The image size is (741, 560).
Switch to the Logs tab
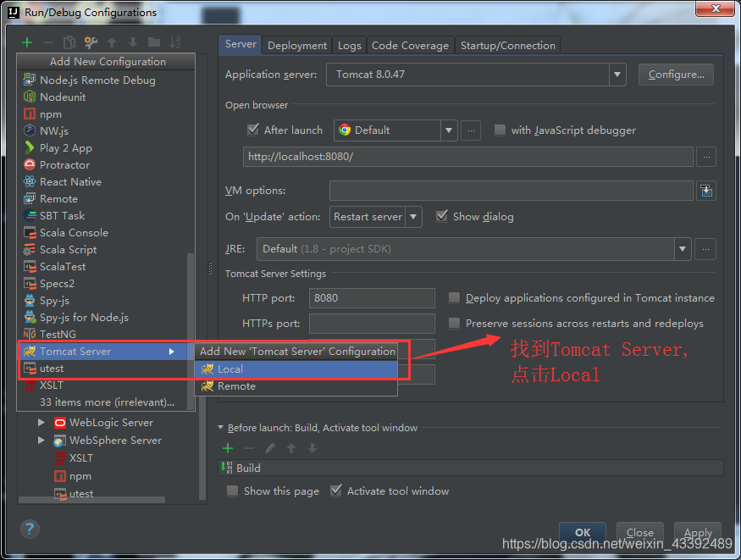click(349, 46)
